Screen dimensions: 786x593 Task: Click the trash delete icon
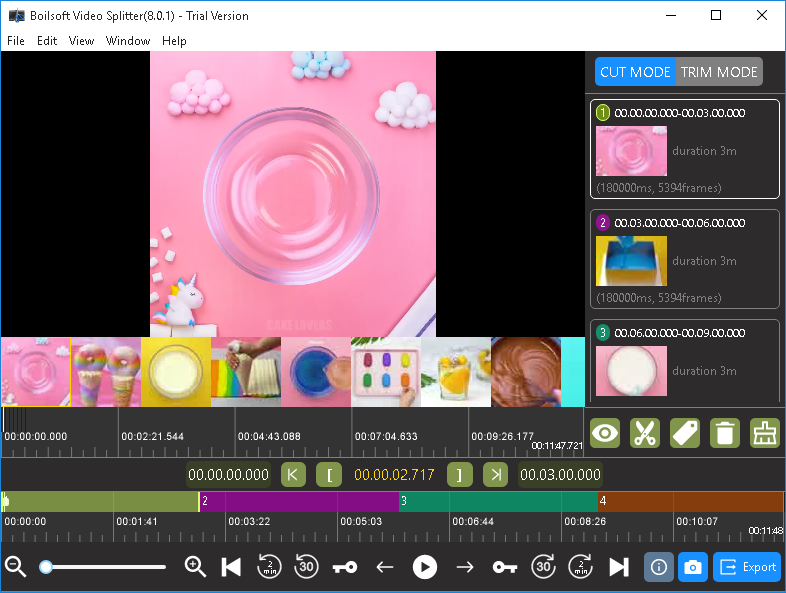725,433
